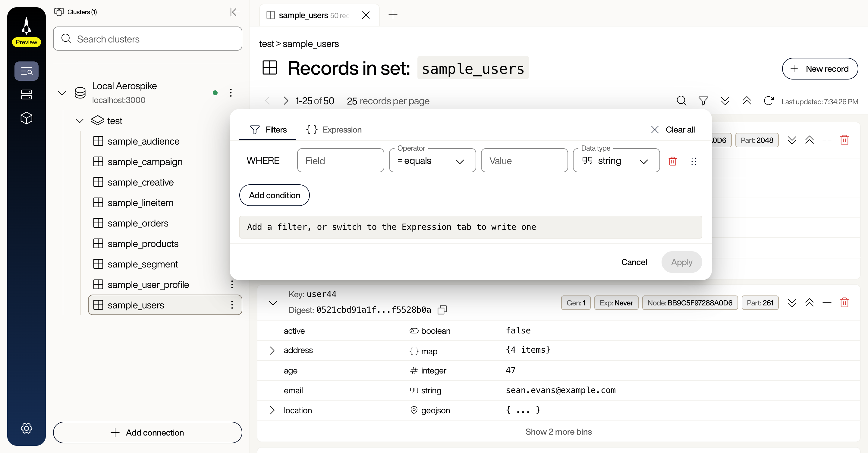Go to next records page

pyautogui.click(x=286, y=101)
